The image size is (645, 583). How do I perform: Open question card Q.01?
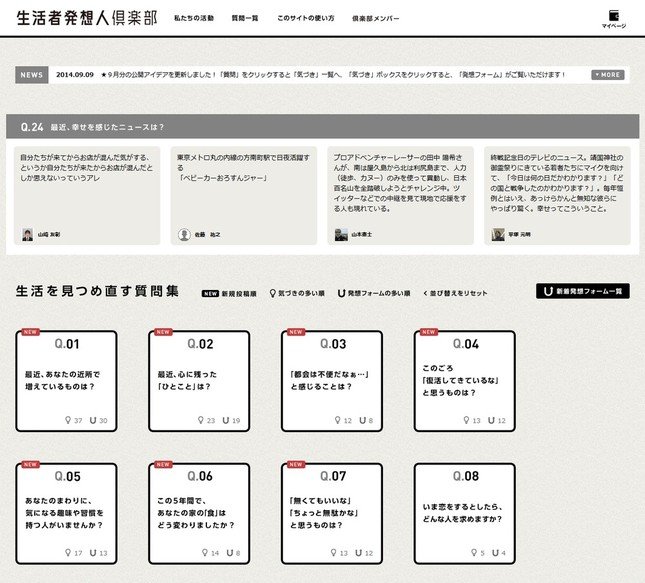coord(66,381)
